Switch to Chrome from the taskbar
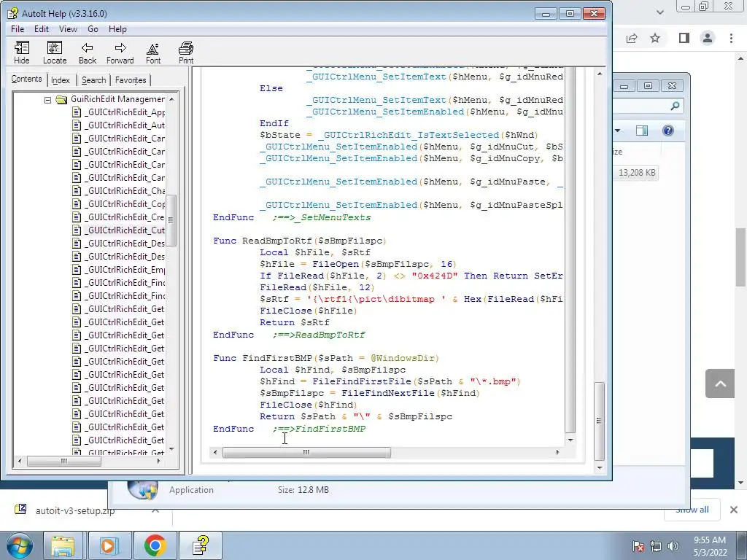This screenshot has width=747, height=560. click(x=155, y=545)
